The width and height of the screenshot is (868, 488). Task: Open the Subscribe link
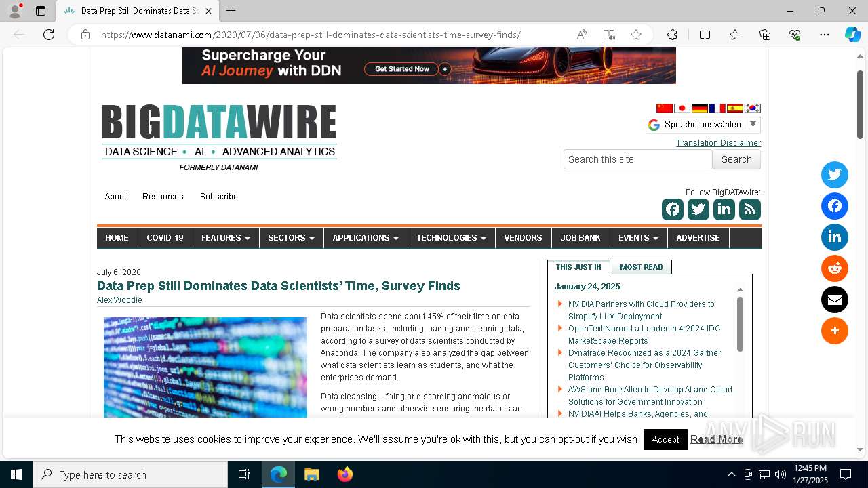(x=219, y=197)
